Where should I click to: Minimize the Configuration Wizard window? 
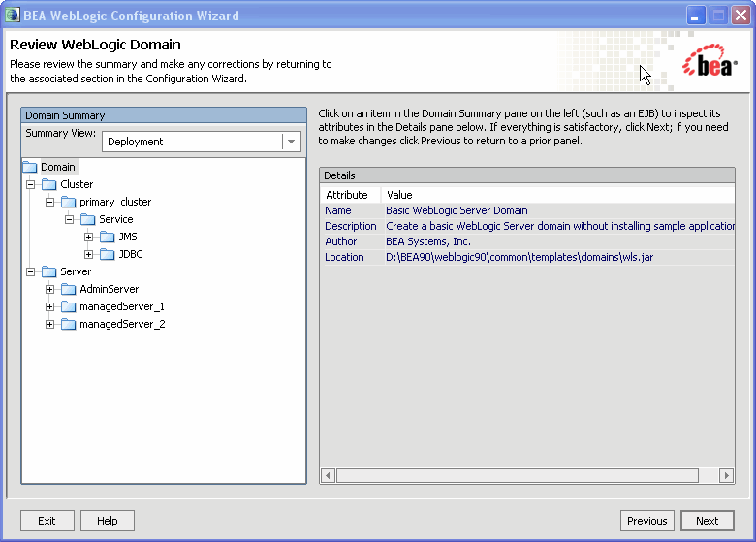(x=696, y=16)
